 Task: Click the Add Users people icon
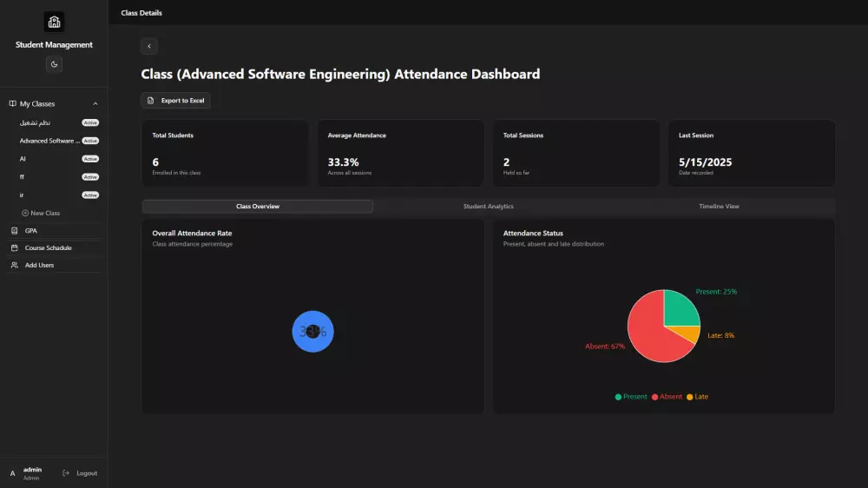pos(15,265)
